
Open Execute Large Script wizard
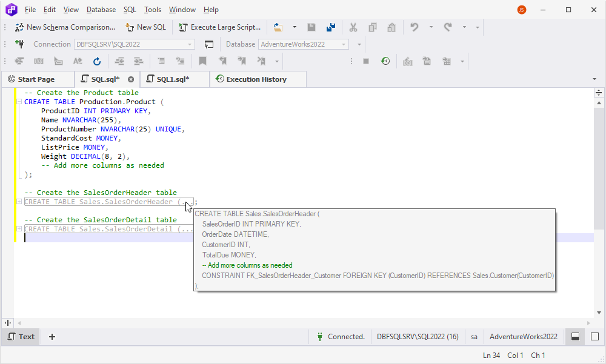[x=220, y=27]
